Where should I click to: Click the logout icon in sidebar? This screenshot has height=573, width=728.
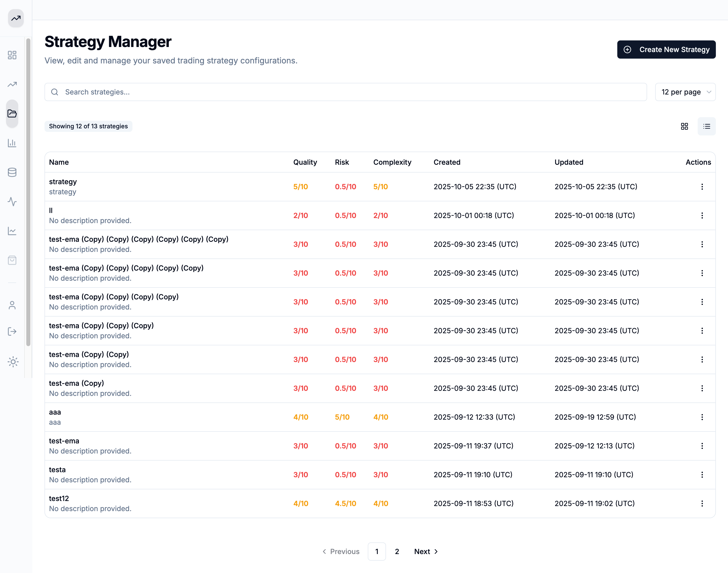click(12, 331)
